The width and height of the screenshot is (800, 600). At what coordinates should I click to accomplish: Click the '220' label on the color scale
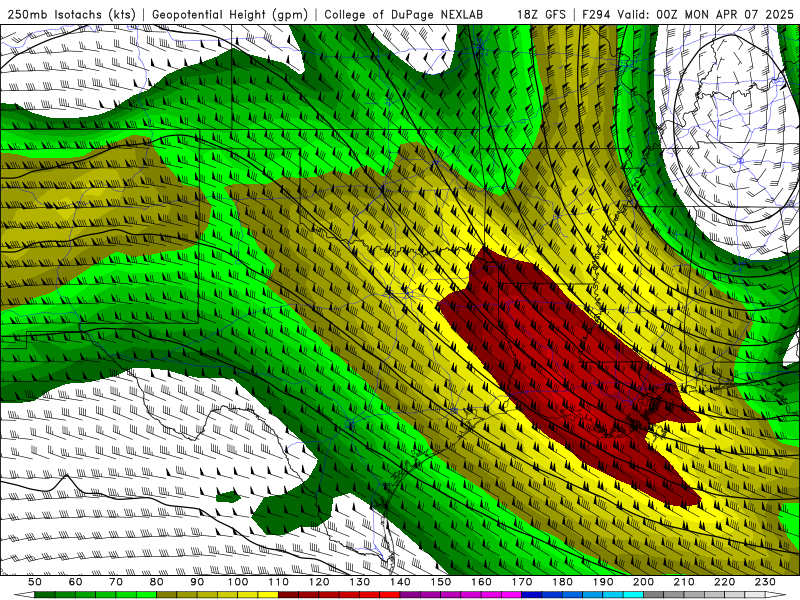(724, 582)
